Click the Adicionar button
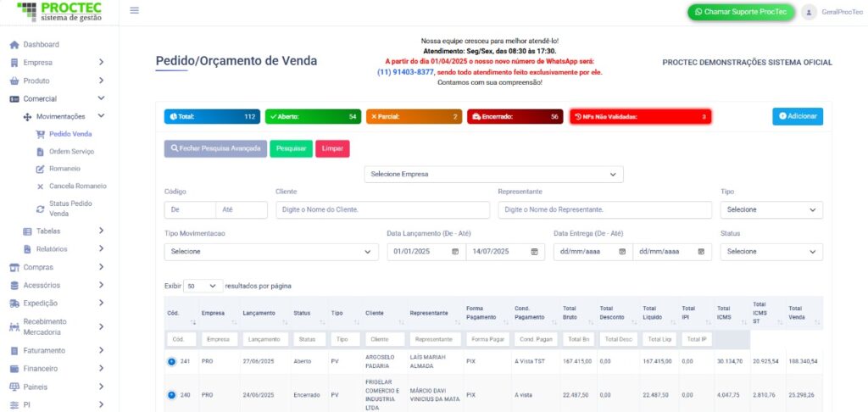The width and height of the screenshot is (868, 412). click(797, 116)
